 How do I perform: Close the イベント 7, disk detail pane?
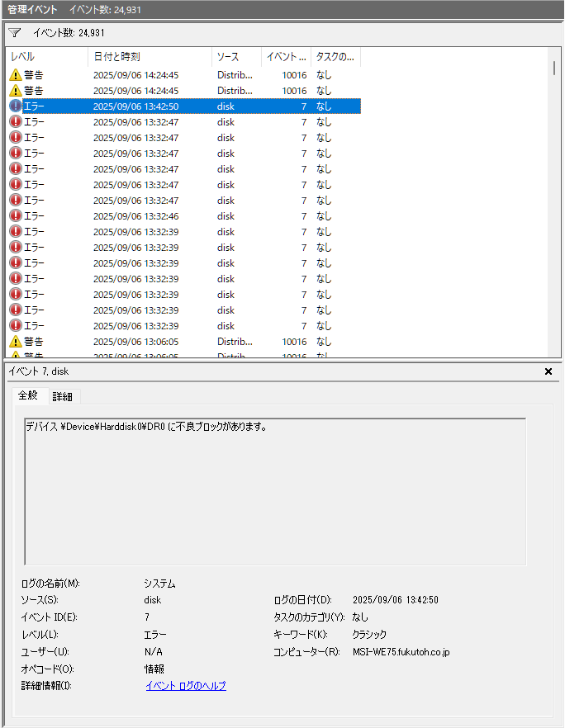coord(548,371)
